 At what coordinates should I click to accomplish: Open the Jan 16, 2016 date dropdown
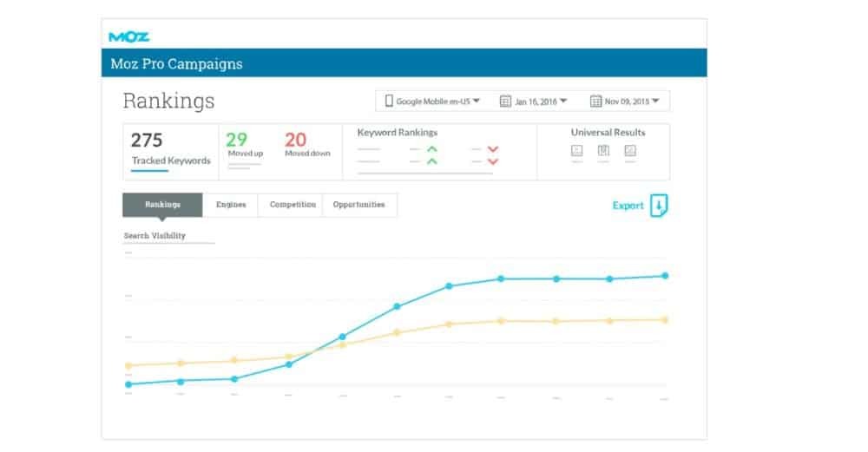coord(533,102)
